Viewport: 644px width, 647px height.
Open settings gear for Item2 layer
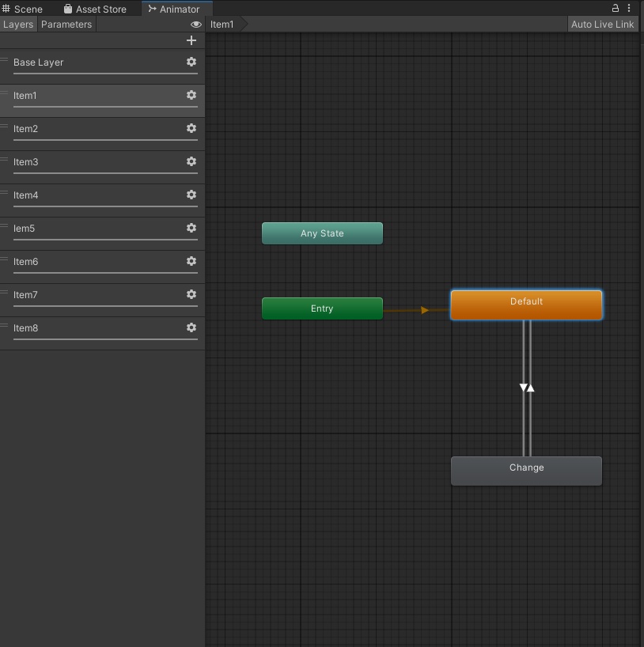(x=191, y=128)
